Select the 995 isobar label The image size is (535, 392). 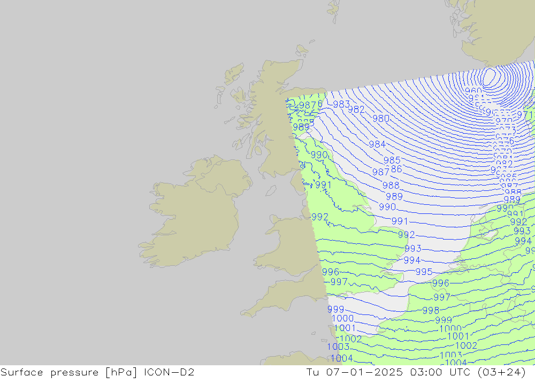(x=424, y=272)
